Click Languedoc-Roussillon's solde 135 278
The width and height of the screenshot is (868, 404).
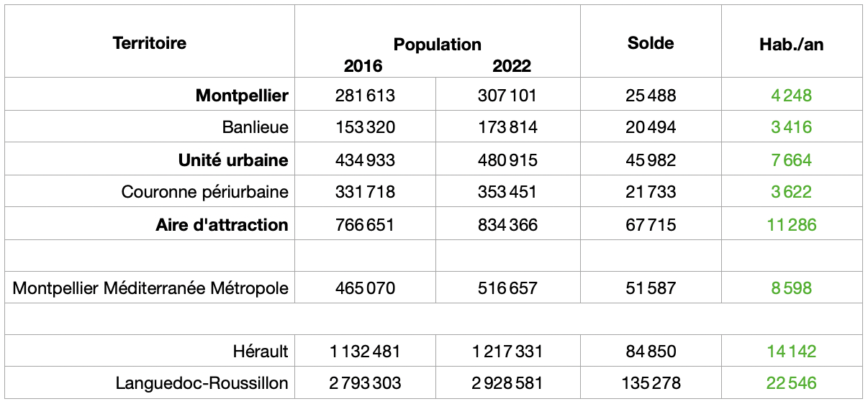(651, 383)
